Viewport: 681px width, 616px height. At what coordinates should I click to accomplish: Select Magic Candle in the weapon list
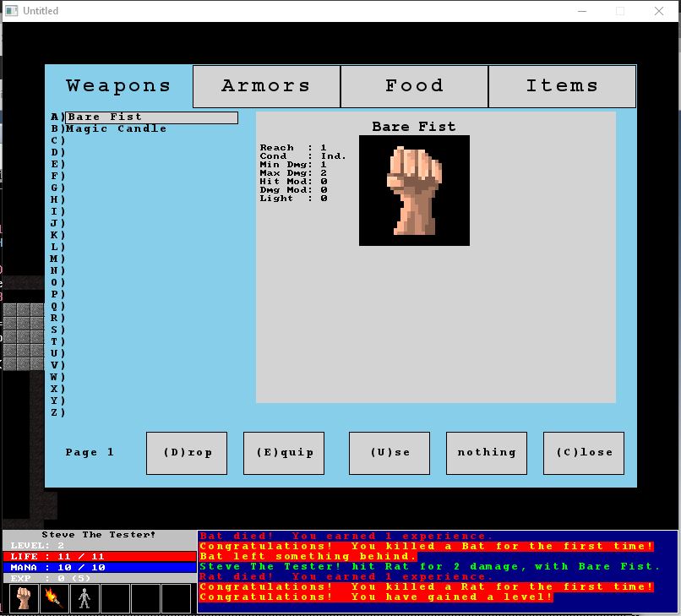(x=117, y=129)
